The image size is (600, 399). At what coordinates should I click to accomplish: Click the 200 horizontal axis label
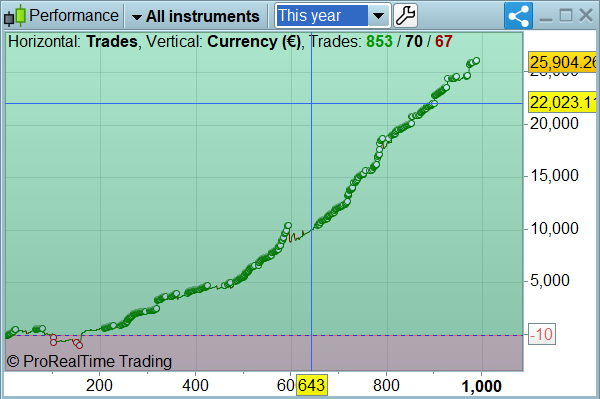[99, 385]
